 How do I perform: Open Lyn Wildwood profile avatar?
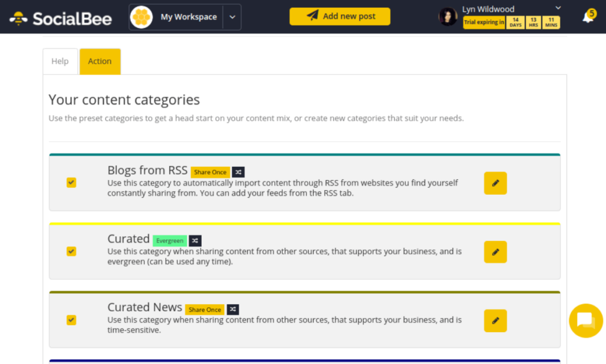pyautogui.click(x=448, y=17)
